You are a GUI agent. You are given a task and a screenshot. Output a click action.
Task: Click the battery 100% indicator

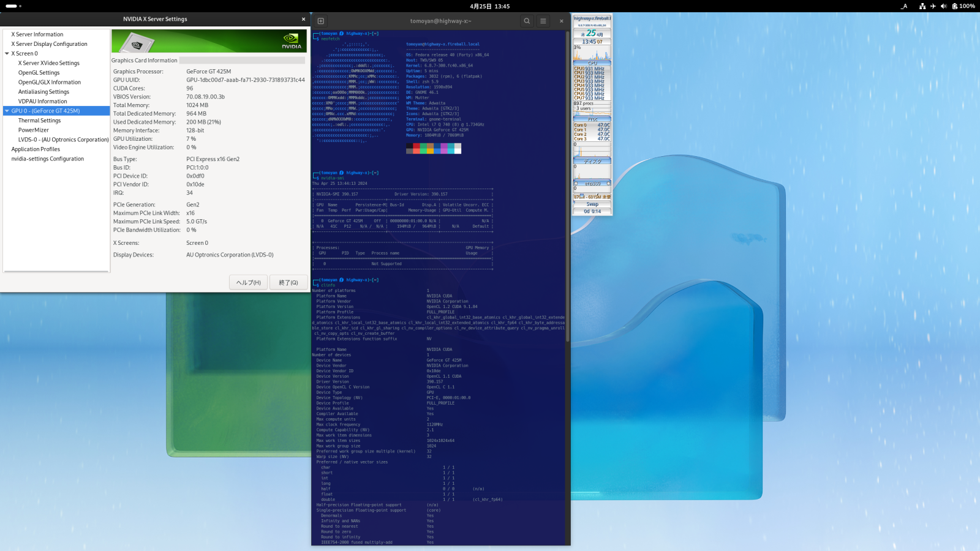click(x=963, y=6)
